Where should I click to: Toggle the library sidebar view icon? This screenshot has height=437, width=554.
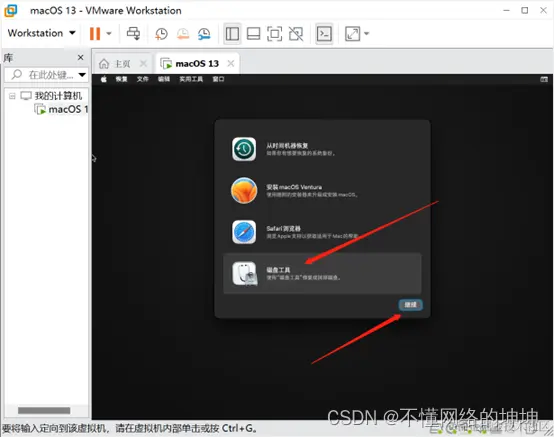[232, 34]
